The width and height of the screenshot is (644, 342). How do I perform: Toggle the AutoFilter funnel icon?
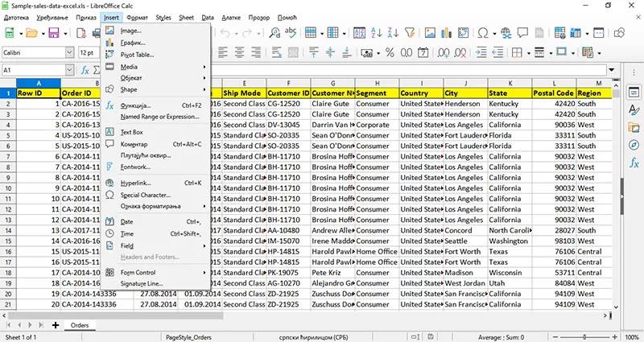coord(410,33)
